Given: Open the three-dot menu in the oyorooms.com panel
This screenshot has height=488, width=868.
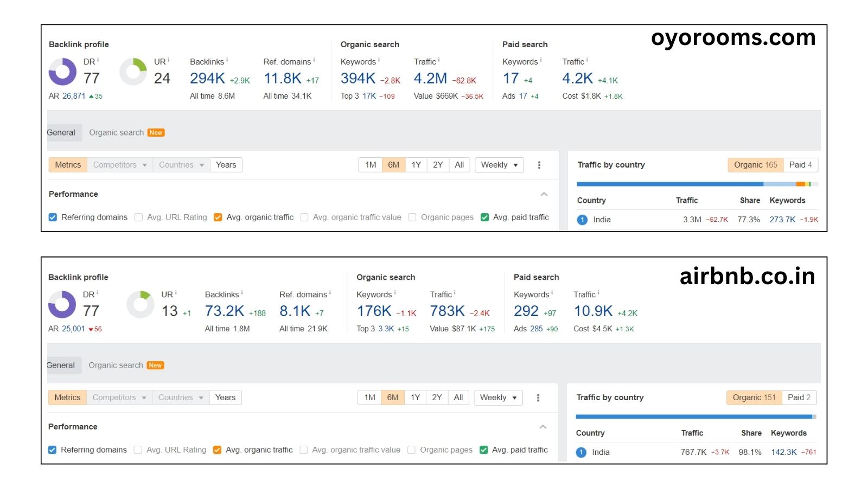Looking at the screenshot, I should tap(539, 165).
